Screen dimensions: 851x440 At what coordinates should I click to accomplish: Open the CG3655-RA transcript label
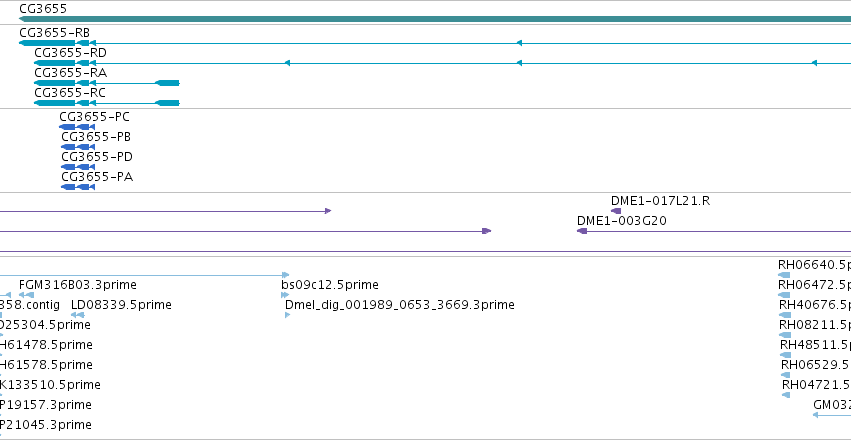71,73
